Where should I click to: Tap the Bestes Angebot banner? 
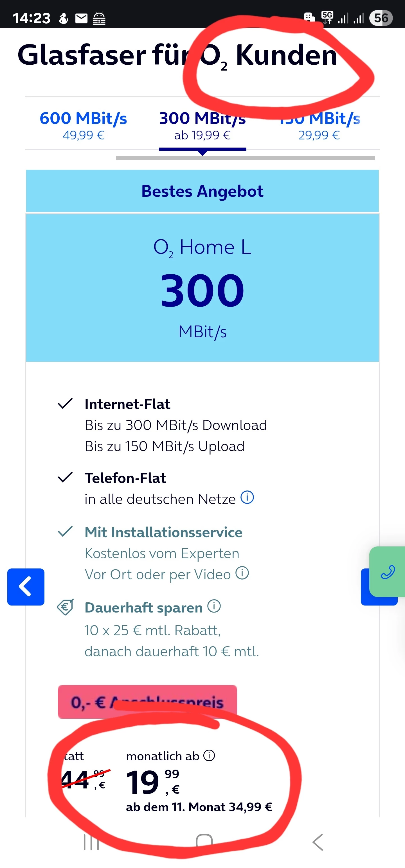202,191
